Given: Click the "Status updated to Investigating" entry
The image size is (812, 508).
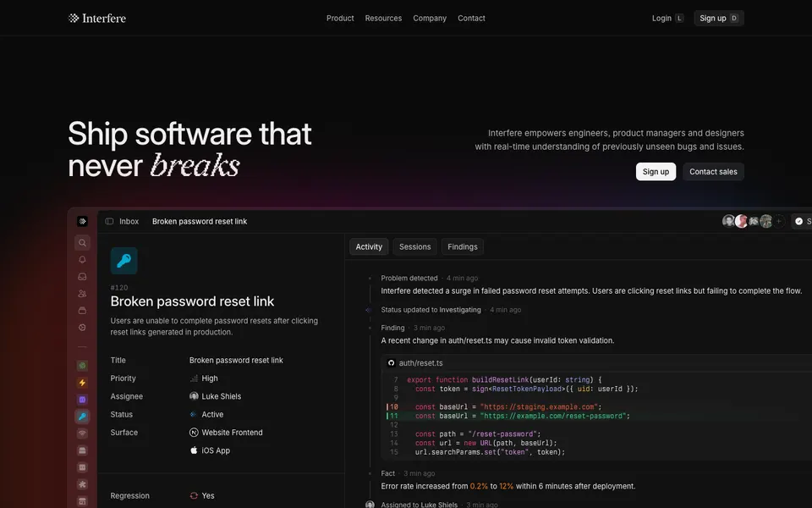Looking at the screenshot, I should (x=431, y=310).
